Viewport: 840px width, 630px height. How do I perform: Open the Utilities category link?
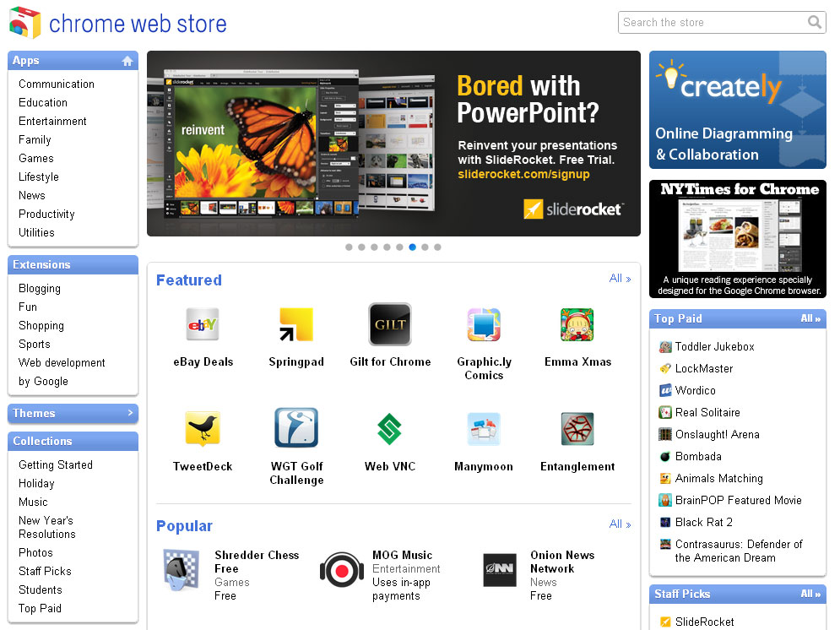(36, 232)
